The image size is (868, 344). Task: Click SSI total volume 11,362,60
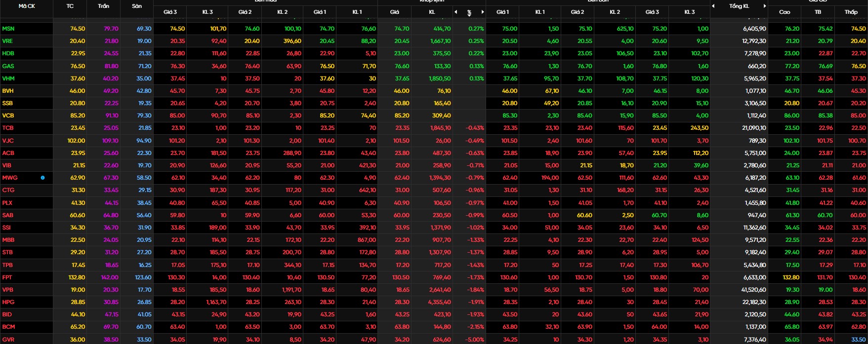(x=754, y=228)
